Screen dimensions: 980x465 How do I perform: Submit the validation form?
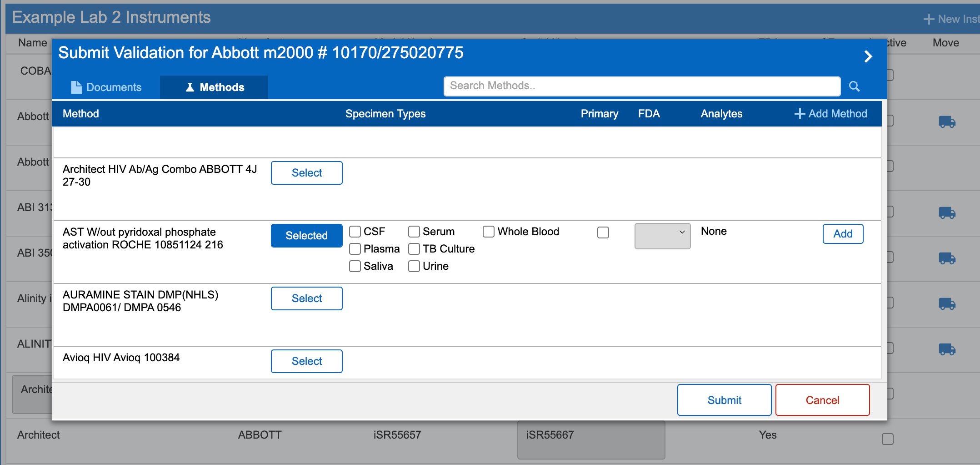tap(724, 400)
